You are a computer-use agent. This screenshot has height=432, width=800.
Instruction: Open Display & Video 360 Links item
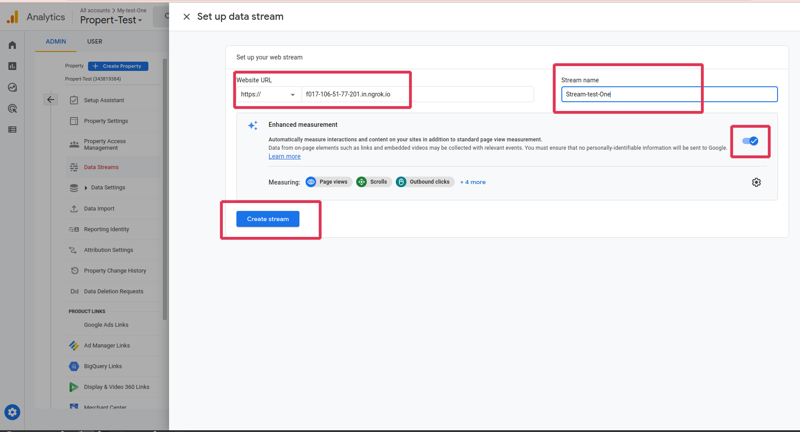[116, 387]
